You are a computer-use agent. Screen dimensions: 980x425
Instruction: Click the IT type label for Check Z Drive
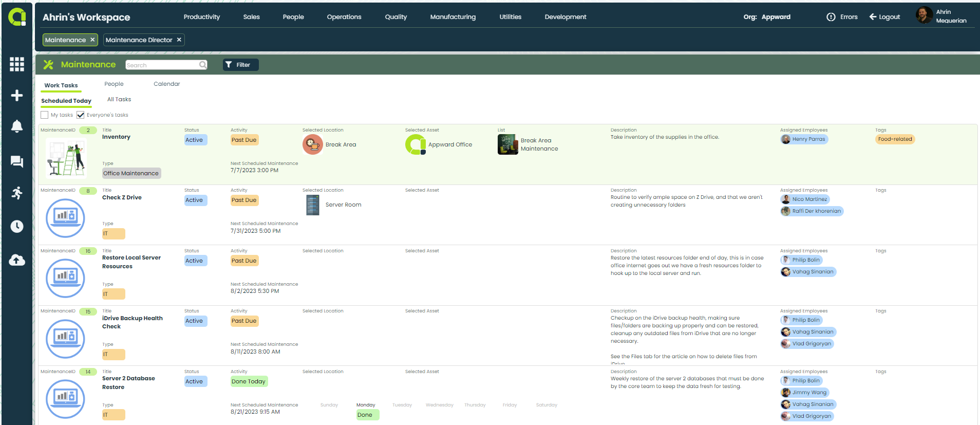(x=114, y=233)
